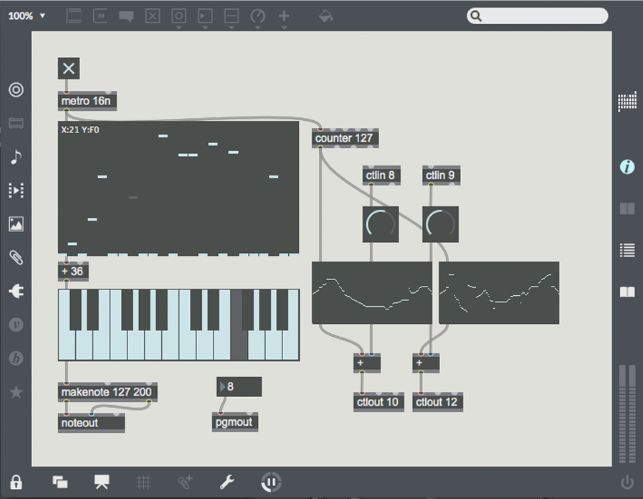Toggle the X switch above metro 16n

pyautogui.click(x=68, y=68)
